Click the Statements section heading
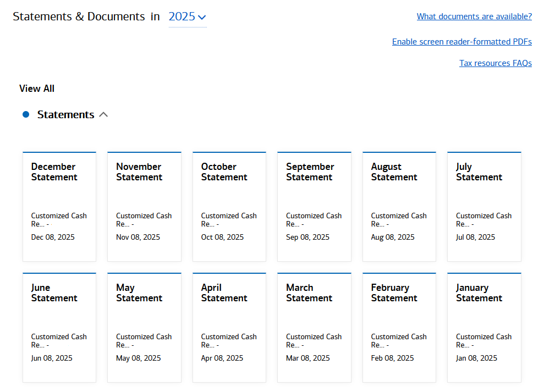The image size is (533, 392). coord(65,114)
